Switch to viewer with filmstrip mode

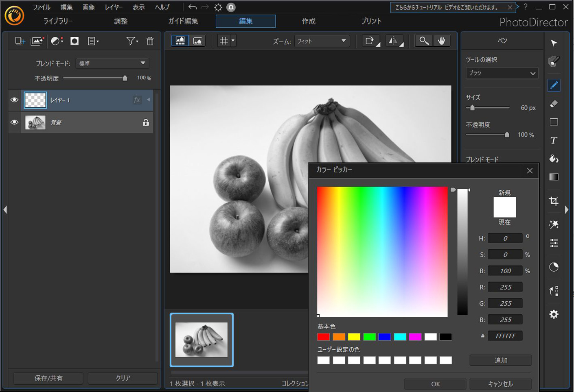[x=180, y=41]
